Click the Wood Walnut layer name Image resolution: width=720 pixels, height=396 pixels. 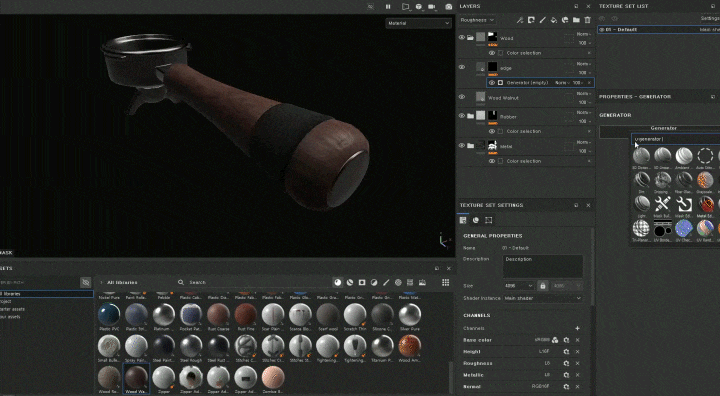pos(503,98)
